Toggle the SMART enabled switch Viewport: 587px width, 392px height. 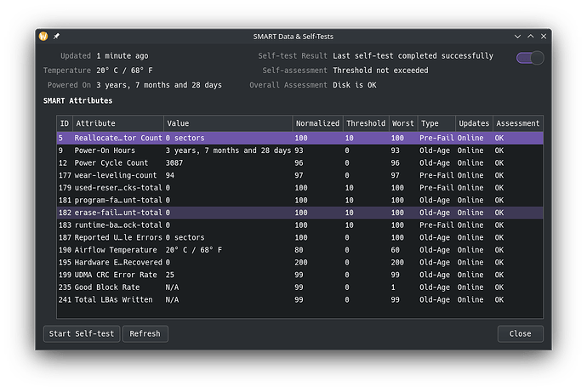tap(530, 58)
